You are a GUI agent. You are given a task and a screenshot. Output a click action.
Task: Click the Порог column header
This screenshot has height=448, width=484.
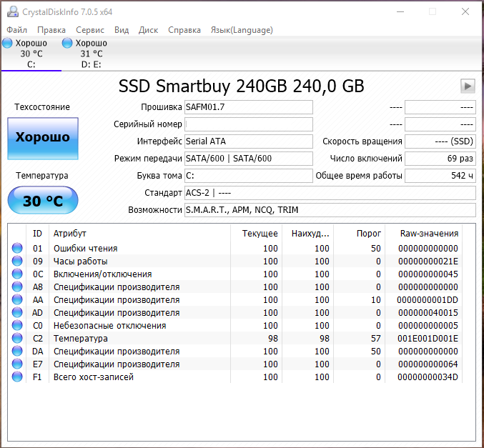click(x=369, y=234)
